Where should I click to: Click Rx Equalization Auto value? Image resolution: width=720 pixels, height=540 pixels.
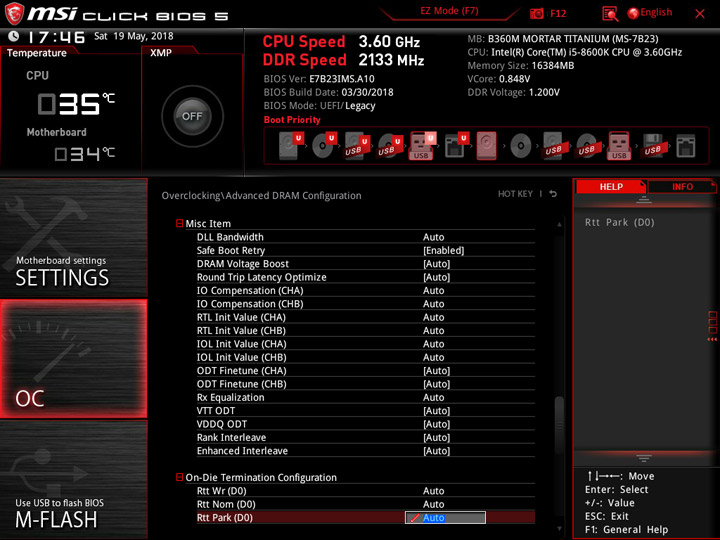433,398
